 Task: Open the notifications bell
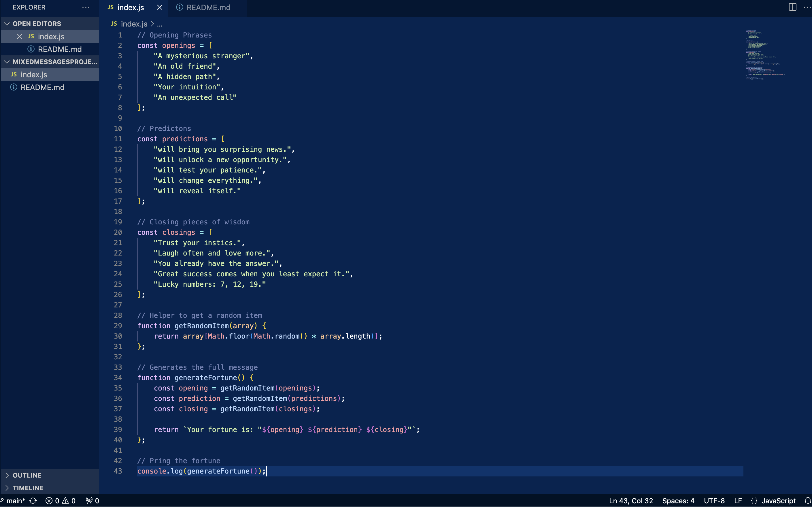pyautogui.click(x=807, y=501)
